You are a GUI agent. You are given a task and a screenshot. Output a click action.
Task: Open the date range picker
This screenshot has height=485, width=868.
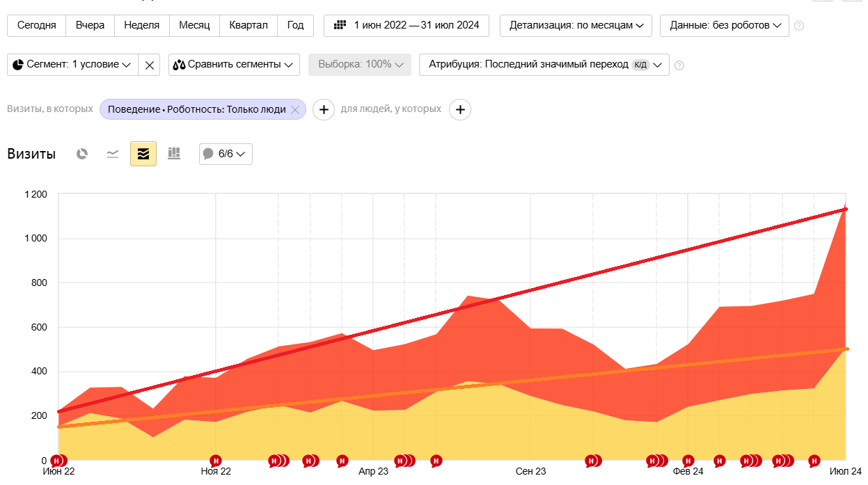407,26
